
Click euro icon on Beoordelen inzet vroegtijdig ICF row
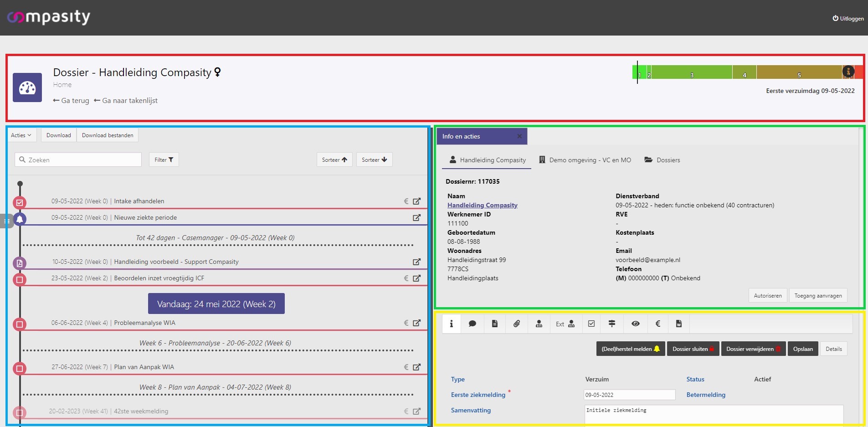[406, 278]
